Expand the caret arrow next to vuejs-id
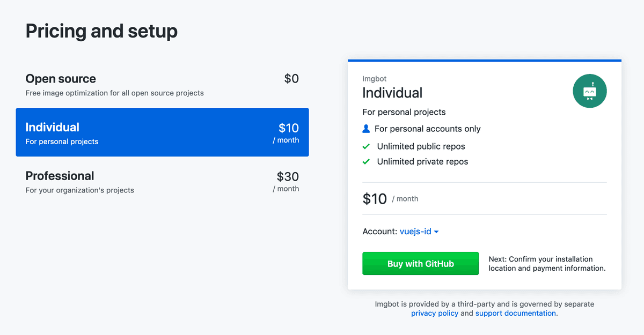Screen dimensions: 644x335 pyautogui.click(x=436, y=232)
